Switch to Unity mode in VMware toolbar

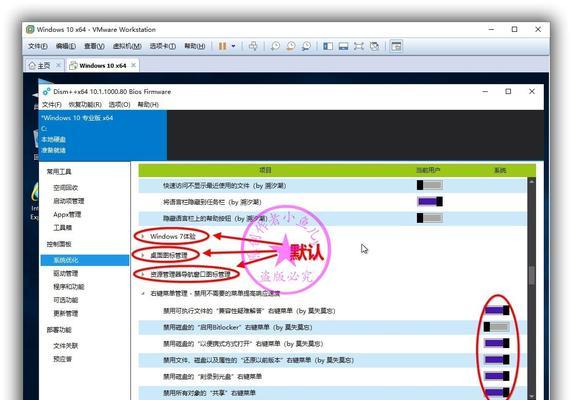[x=374, y=46]
